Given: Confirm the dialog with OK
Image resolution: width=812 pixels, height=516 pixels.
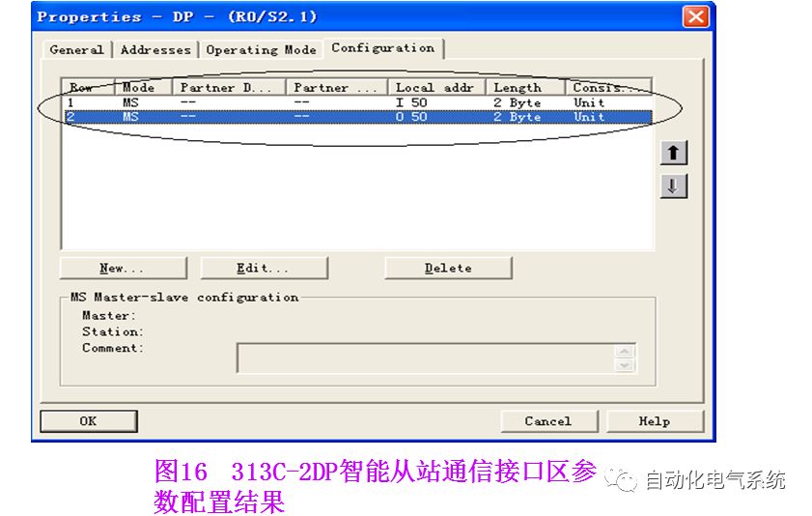Looking at the screenshot, I should [x=89, y=421].
